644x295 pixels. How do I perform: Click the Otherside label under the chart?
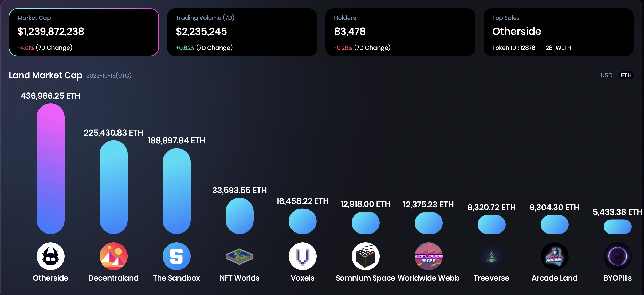coord(51,278)
